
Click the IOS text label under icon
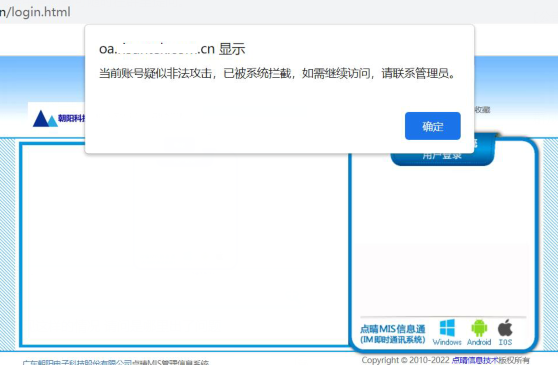coord(505,342)
